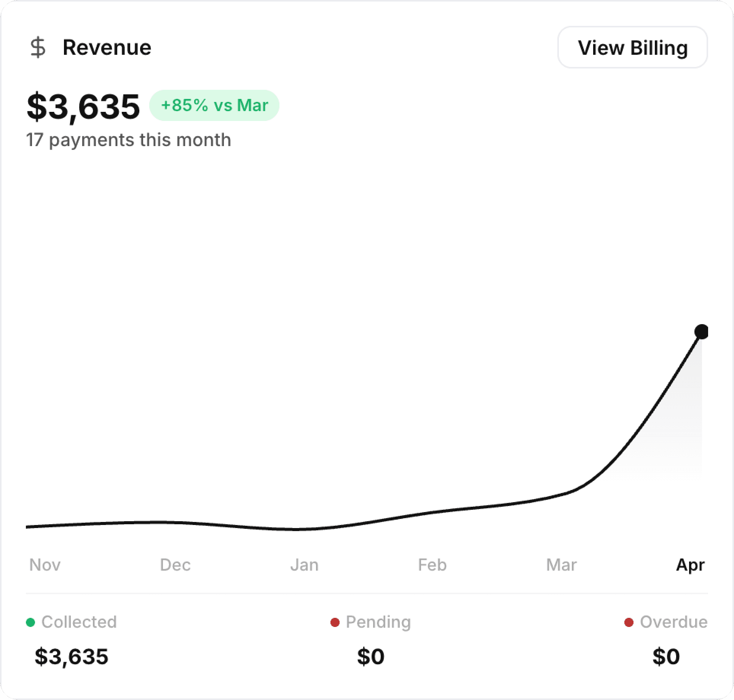Select the Apr month label

click(690, 565)
